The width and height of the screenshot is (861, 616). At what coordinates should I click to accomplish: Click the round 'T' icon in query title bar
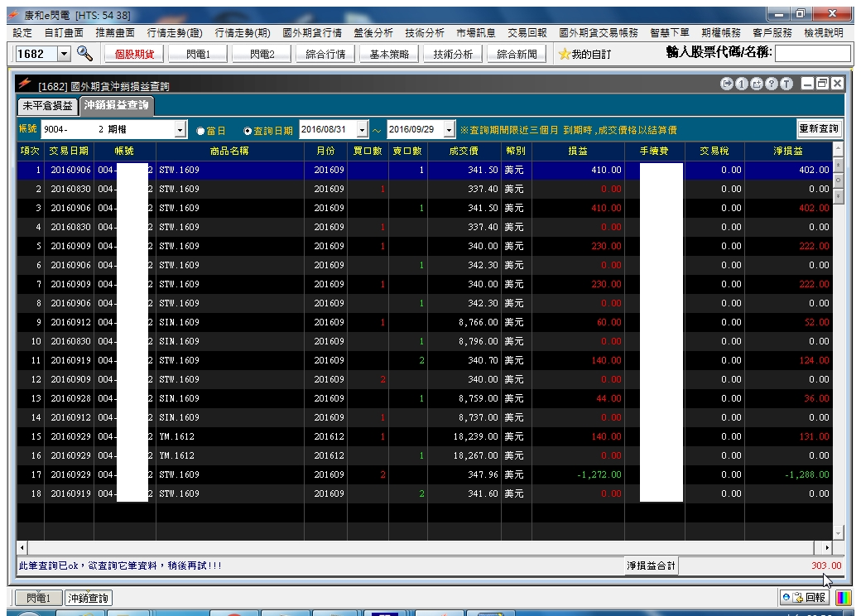(786, 84)
